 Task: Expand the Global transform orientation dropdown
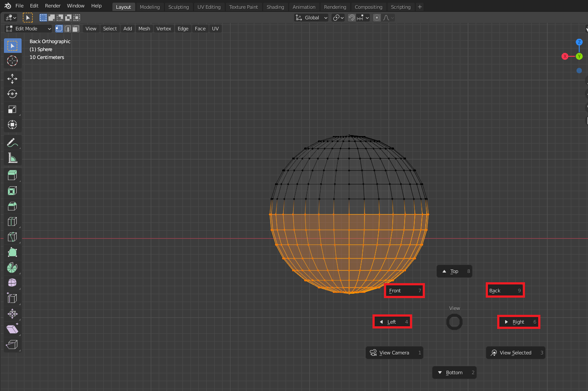coord(312,18)
